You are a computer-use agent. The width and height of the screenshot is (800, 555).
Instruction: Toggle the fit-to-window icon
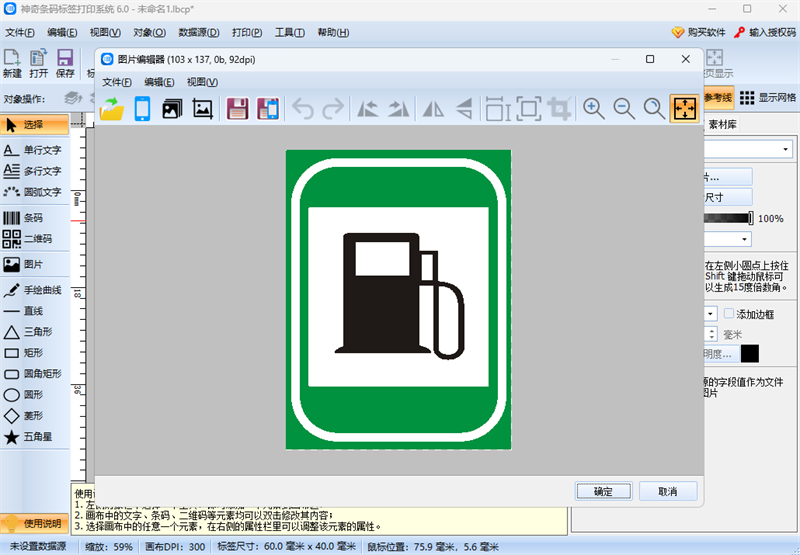[x=684, y=109]
